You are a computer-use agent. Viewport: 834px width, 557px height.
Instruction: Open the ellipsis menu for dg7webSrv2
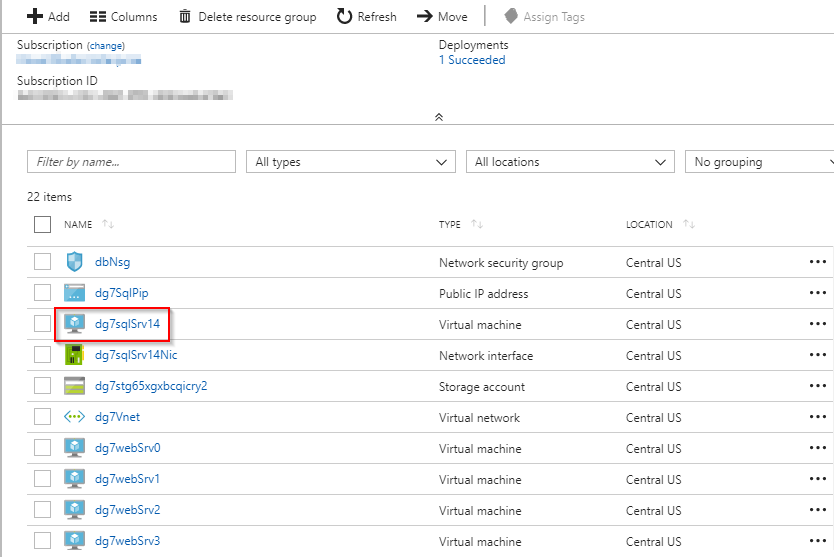818,510
